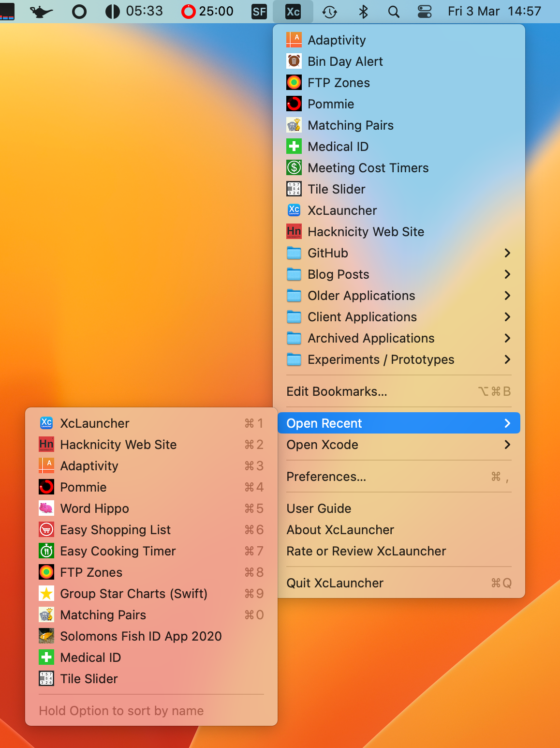Viewport: 560px width, 748px height.
Task: Expand the Archived Applications folder
Action: click(x=507, y=338)
